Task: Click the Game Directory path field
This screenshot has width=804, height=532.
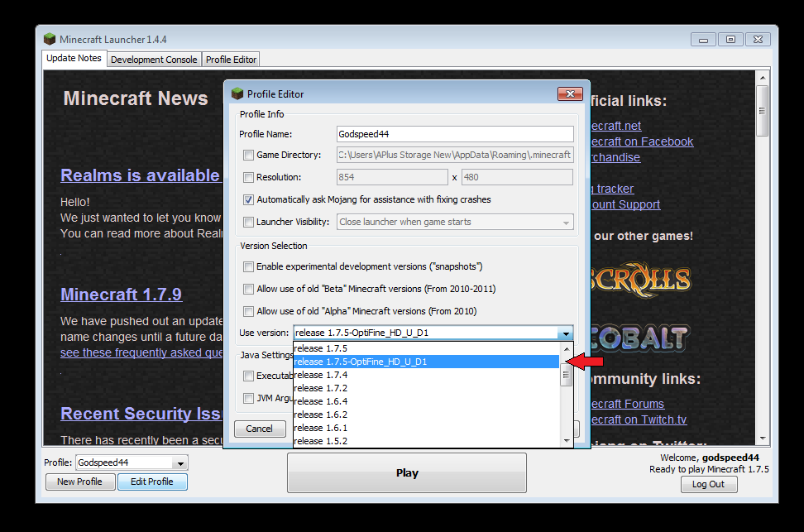Action: [x=455, y=155]
